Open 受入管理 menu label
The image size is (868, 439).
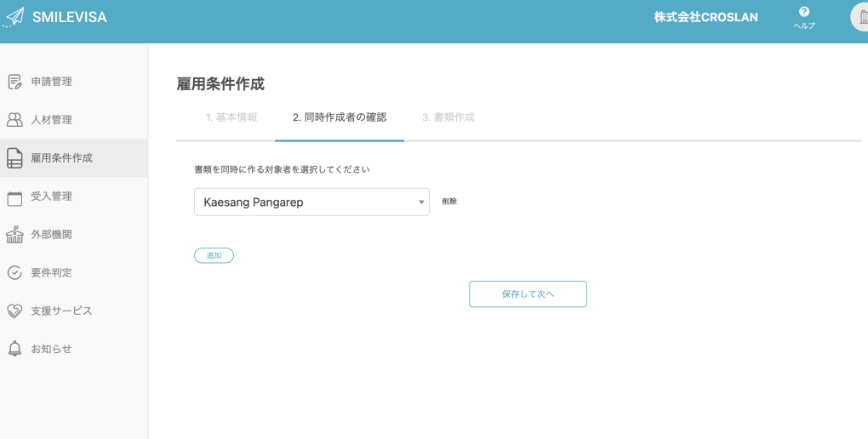tap(51, 196)
